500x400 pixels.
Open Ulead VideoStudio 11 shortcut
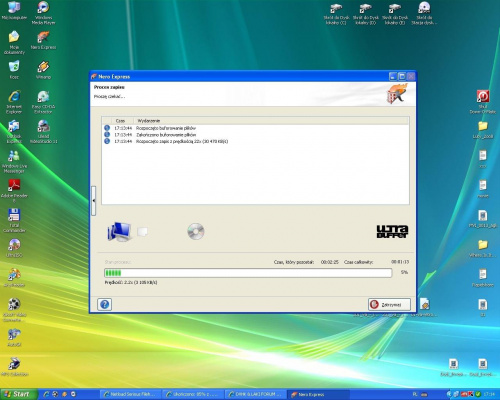(x=43, y=132)
